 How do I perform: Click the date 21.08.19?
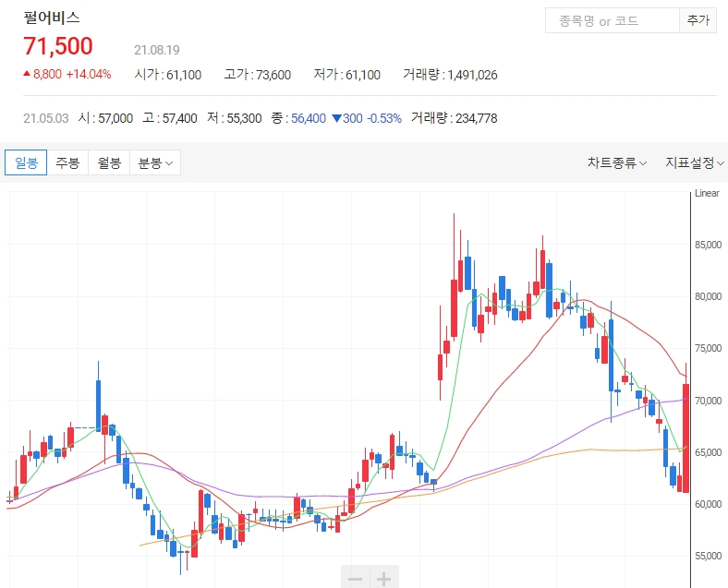157,50
